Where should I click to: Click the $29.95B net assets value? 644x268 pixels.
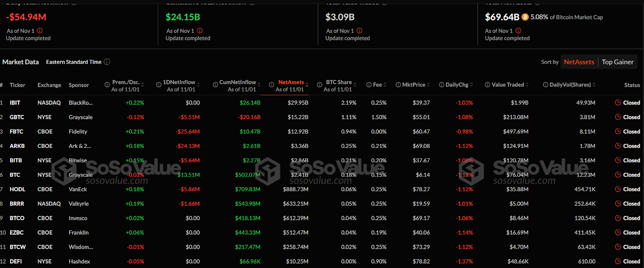coord(298,102)
